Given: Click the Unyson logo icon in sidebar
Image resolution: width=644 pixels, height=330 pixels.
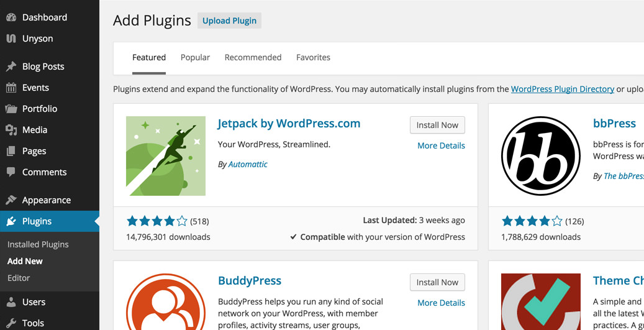Looking at the screenshot, I should pyautogui.click(x=11, y=39).
